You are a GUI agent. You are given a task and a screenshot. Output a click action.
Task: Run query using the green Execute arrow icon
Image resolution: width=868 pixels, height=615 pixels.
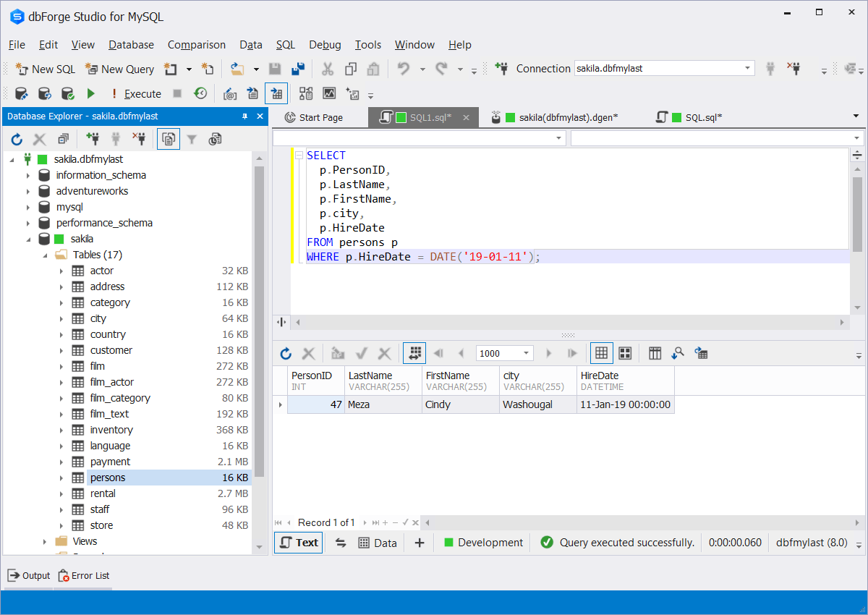90,93
